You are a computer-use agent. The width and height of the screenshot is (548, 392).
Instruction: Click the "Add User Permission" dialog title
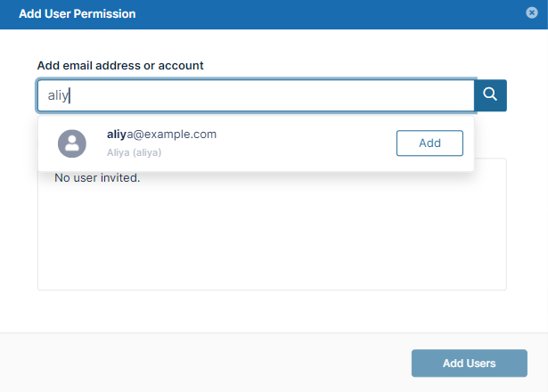pos(78,14)
